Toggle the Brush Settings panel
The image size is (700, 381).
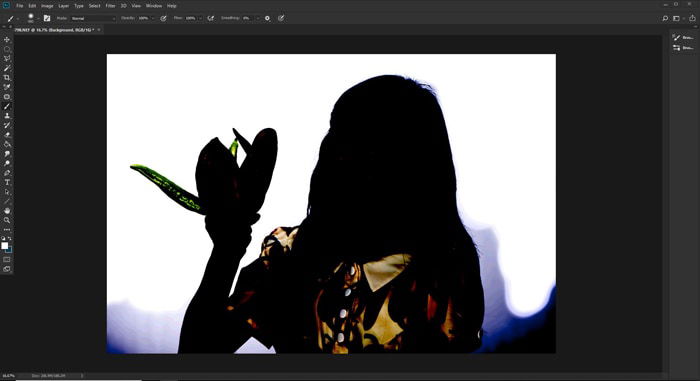tap(47, 18)
